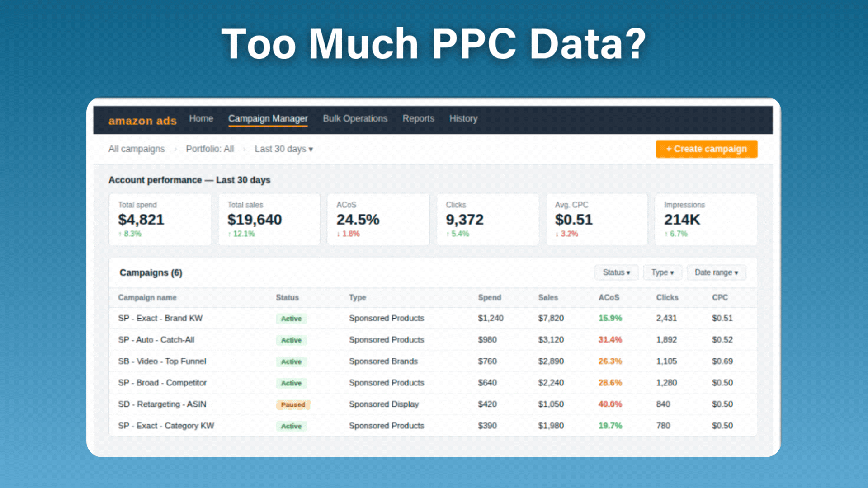Select the Campaign Manager tab
This screenshot has height=488, width=868.
pos(268,119)
